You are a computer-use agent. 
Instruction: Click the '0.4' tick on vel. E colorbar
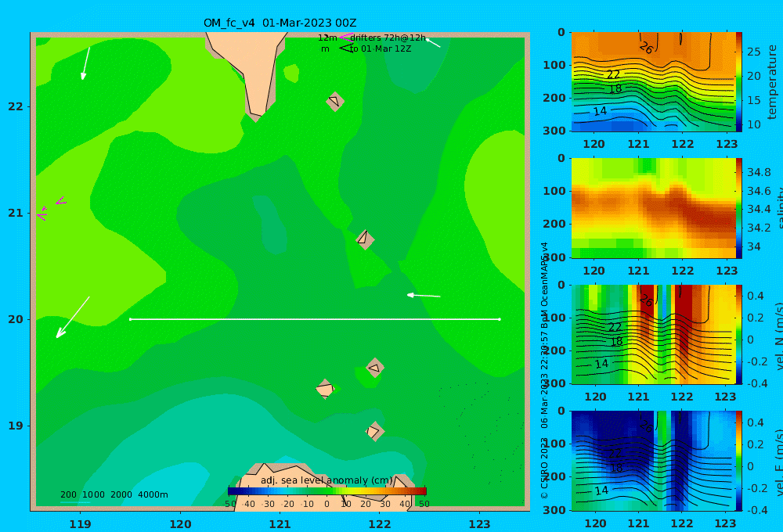756,422
